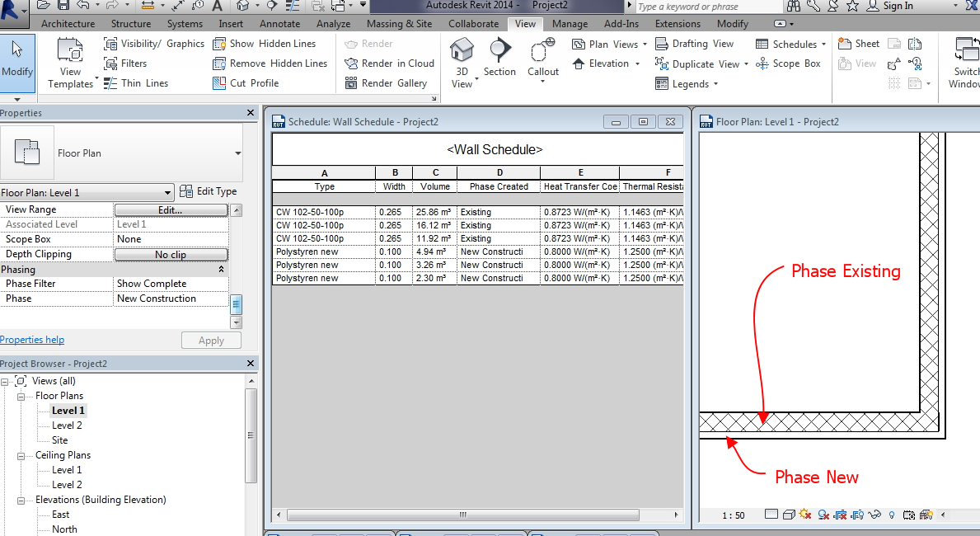980x536 pixels.
Task: Click the Apply button in Properties
Action: (x=211, y=341)
